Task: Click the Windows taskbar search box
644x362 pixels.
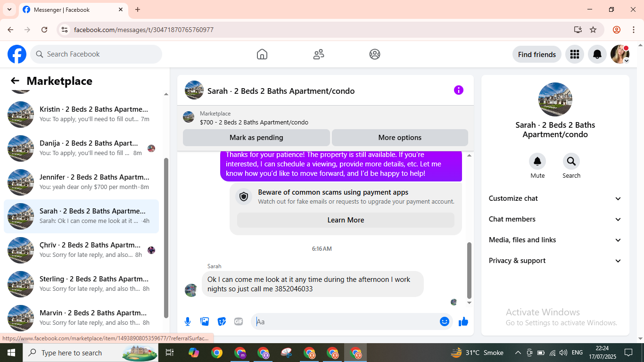Action: (x=91, y=353)
